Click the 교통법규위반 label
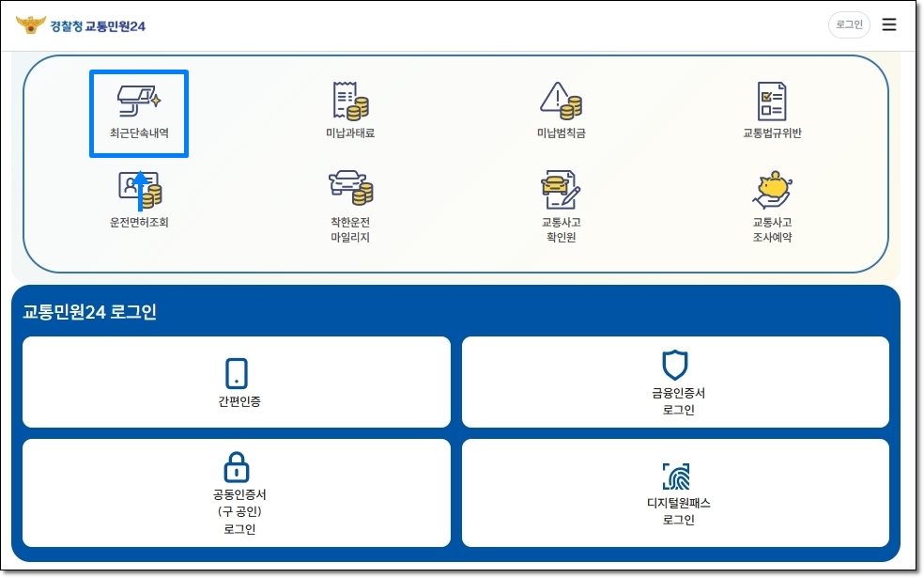The image size is (924, 578). point(772,133)
